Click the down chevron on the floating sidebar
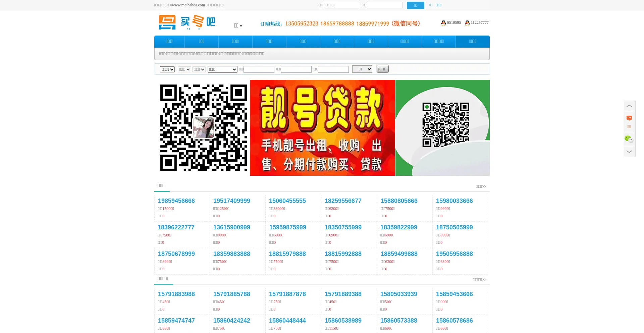 (x=629, y=152)
